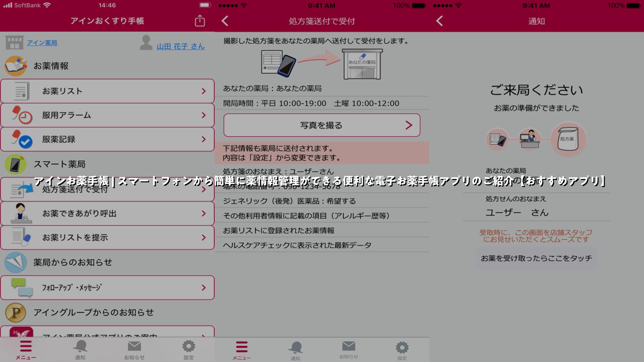
Task: Tap the P coin icon for アイングループからのお知らせ
Action: pyautogui.click(x=15, y=312)
